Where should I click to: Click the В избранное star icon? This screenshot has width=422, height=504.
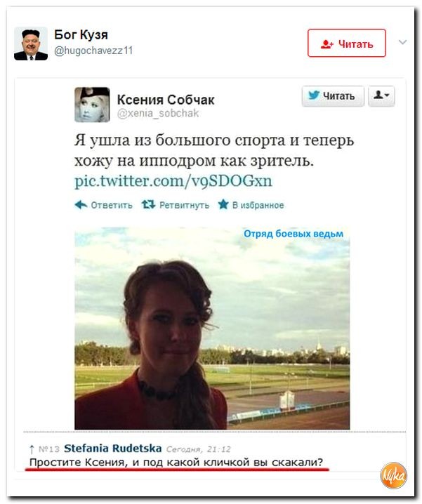click(223, 204)
